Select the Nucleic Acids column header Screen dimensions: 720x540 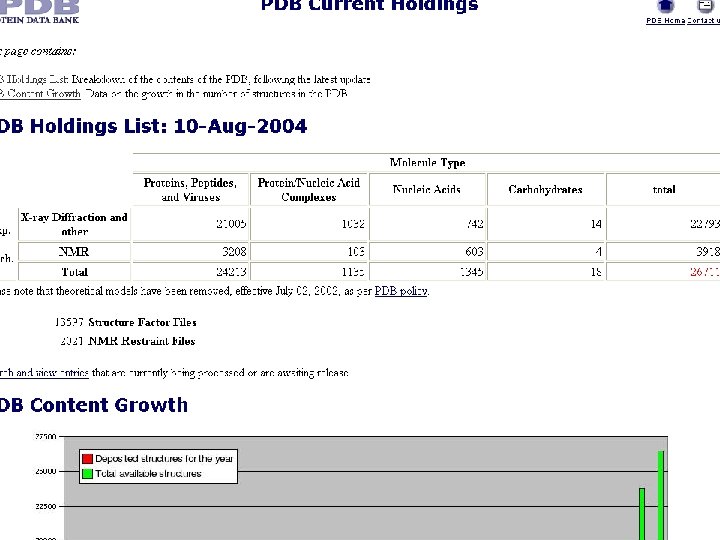(x=427, y=190)
